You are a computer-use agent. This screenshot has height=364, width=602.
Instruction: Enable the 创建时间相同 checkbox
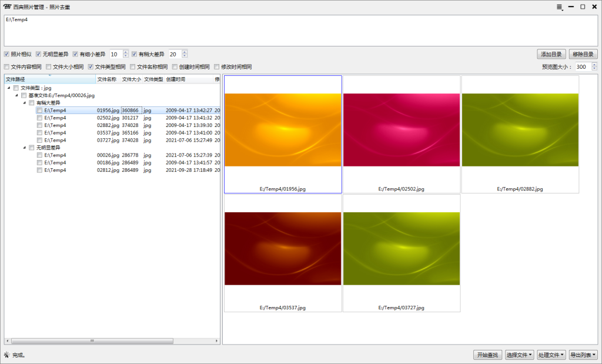[x=175, y=67]
